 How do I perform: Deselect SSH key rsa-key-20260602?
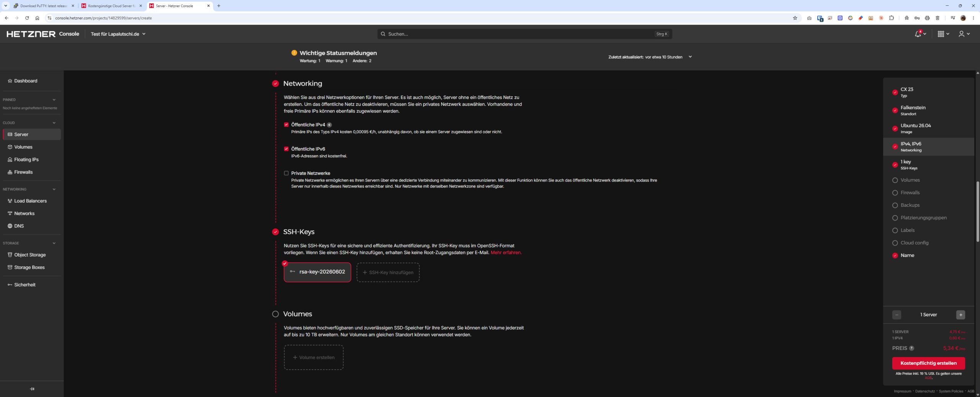(x=317, y=272)
